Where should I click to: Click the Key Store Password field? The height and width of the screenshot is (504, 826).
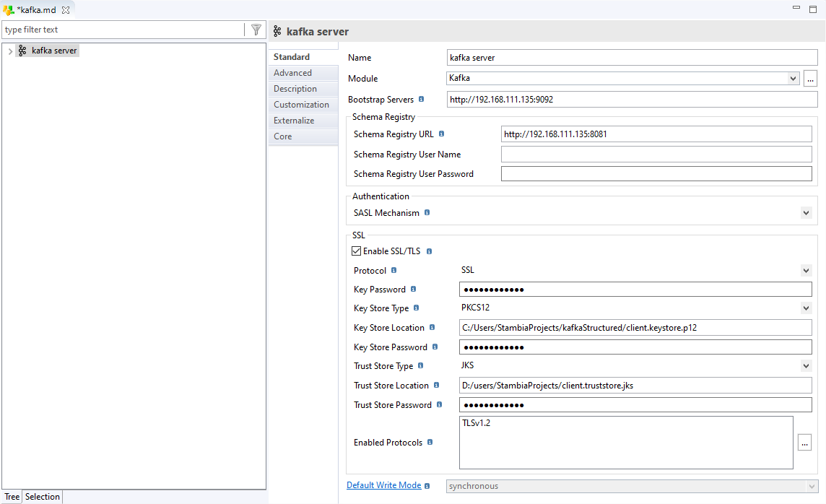(635, 347)
